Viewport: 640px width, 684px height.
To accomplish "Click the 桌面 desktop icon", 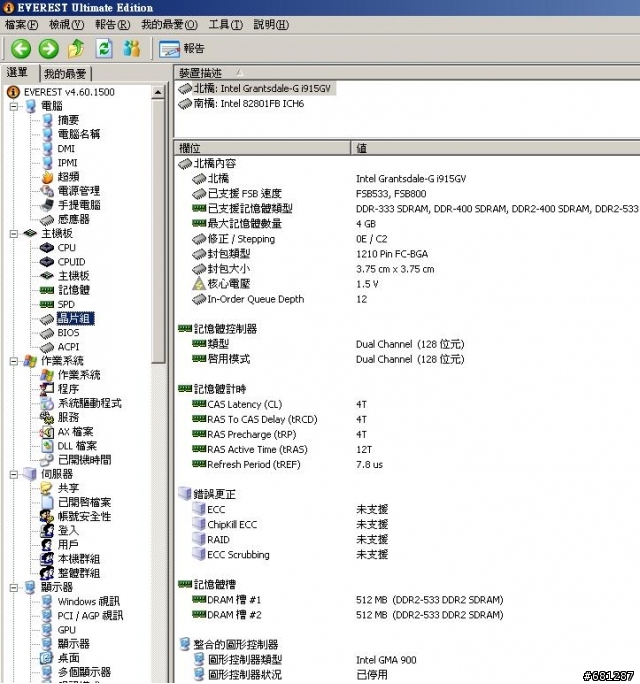I will pos(47,658).
